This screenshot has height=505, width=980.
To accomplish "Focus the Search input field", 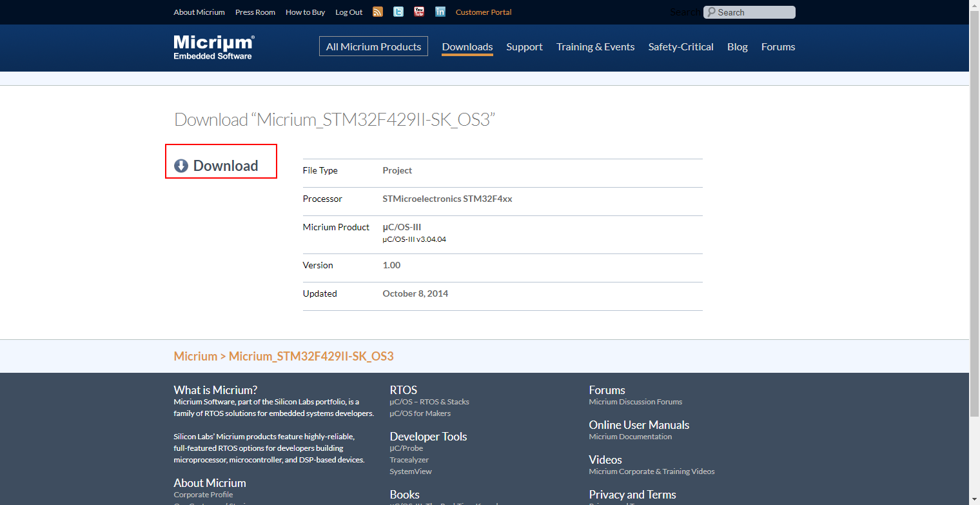I will point(749,12).
